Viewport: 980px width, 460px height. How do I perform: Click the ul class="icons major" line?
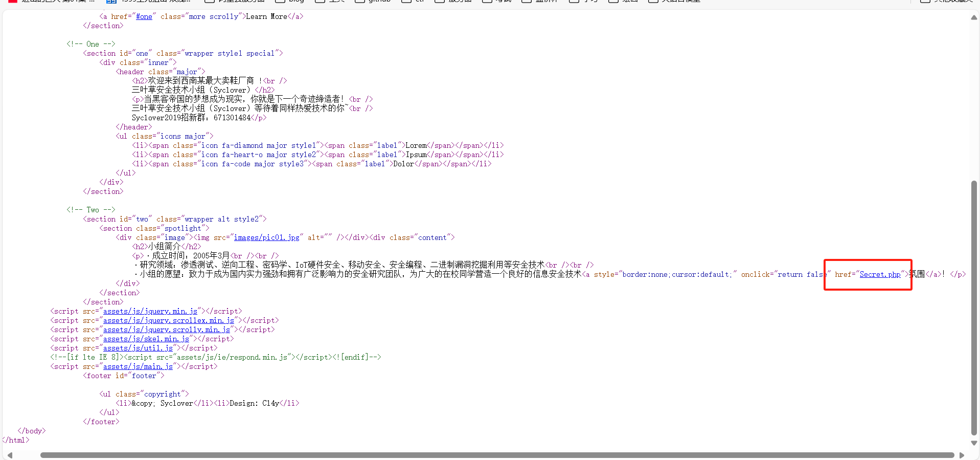point(165,136)
